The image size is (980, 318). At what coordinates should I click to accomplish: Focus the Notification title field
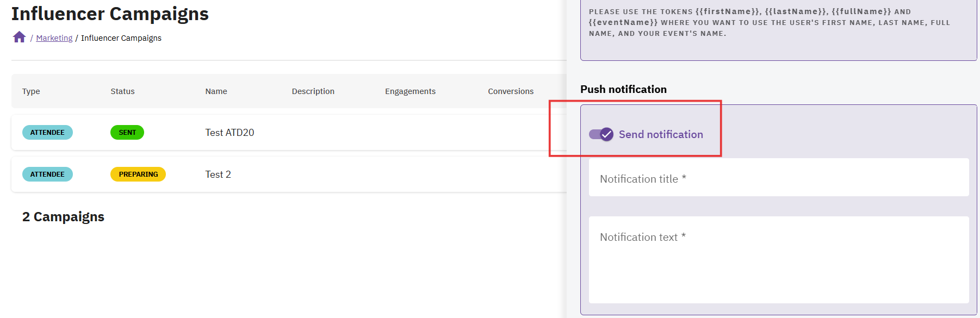point(778,178)
